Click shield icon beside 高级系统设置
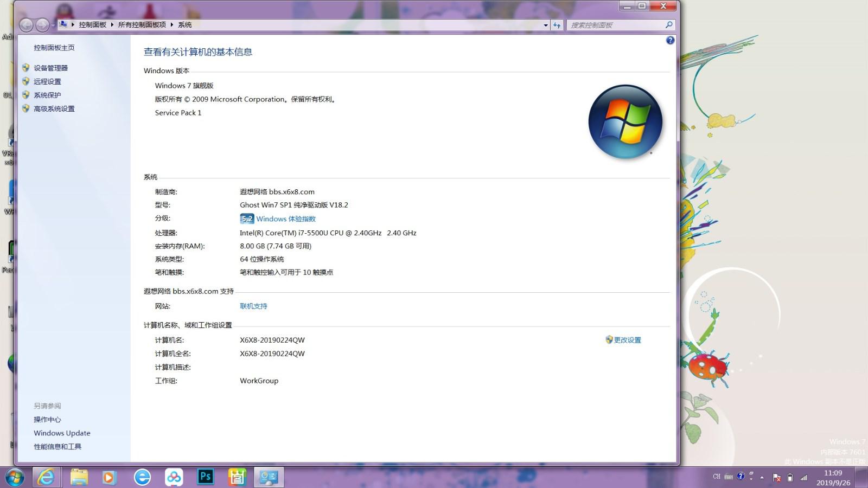868x488 pixels. [x=25, y=108]
